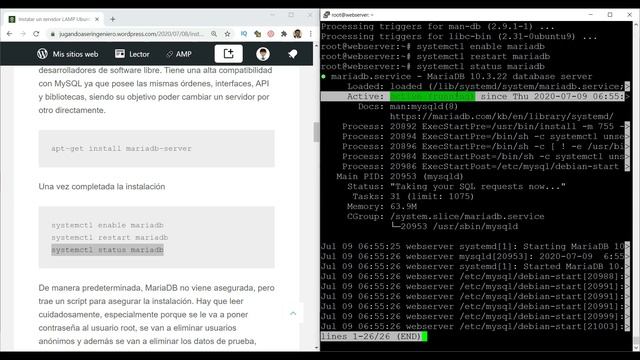Screen dimensions: 640x360
Task: Click the WordPress write new post button
Action: 229,53
